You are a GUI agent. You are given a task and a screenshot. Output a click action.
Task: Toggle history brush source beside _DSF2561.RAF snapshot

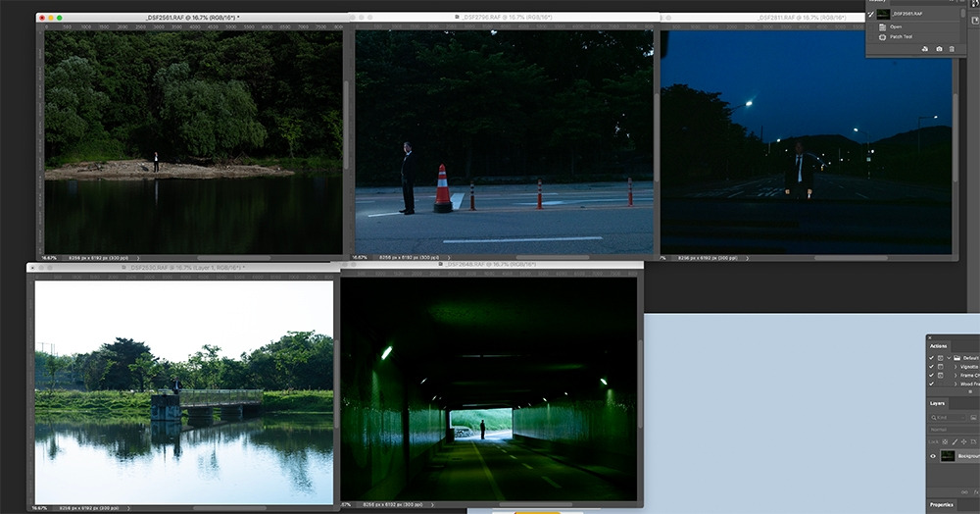coord(870,14)
